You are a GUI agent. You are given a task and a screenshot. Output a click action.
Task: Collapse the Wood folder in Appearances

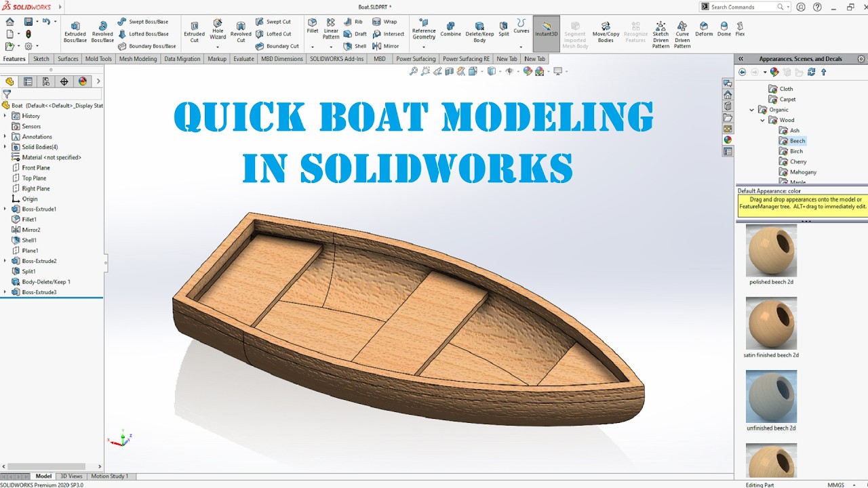point(762,120)
